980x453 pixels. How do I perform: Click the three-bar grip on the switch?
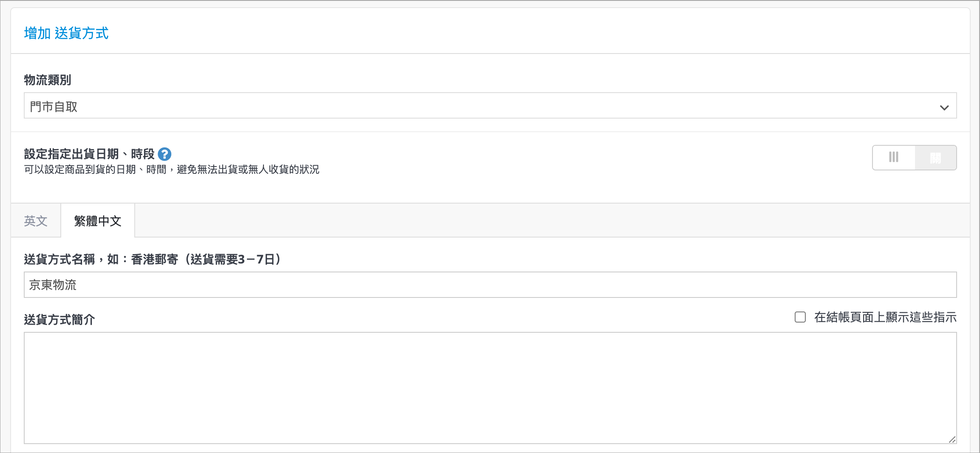[x=894, y=157]
